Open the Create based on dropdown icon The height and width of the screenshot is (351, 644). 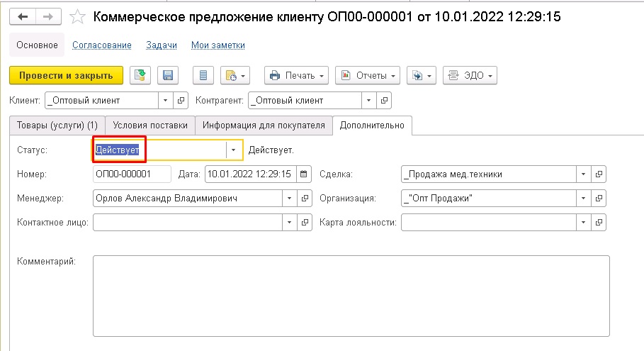[235, 76]
